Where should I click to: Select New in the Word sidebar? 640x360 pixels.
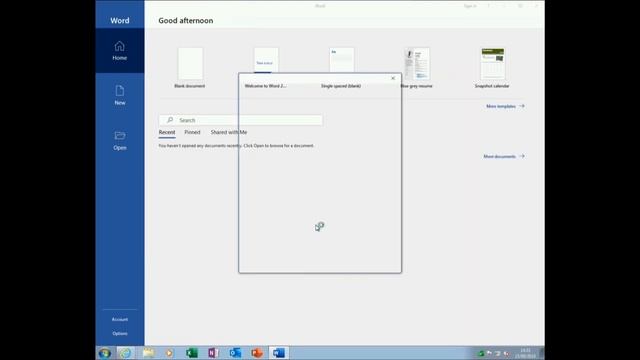coord(120,96)
